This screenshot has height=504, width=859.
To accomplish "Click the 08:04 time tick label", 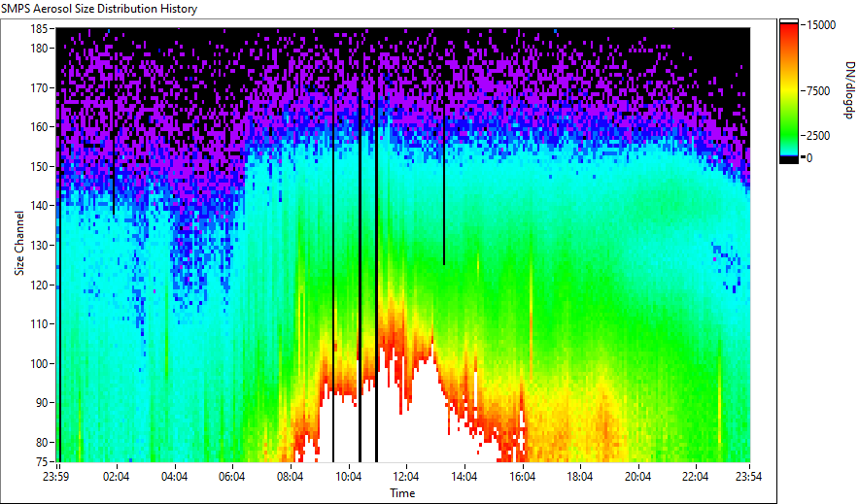I will click(290, 477).
